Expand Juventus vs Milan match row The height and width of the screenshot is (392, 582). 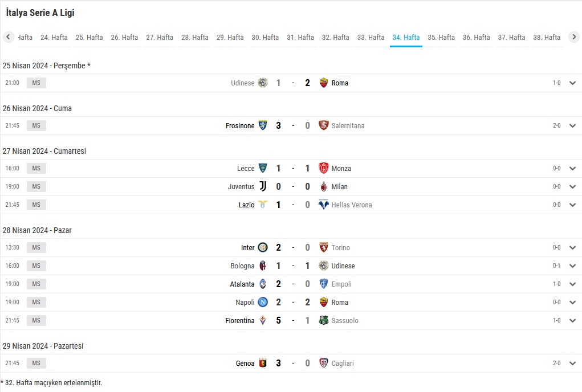(x=573, y=186)
